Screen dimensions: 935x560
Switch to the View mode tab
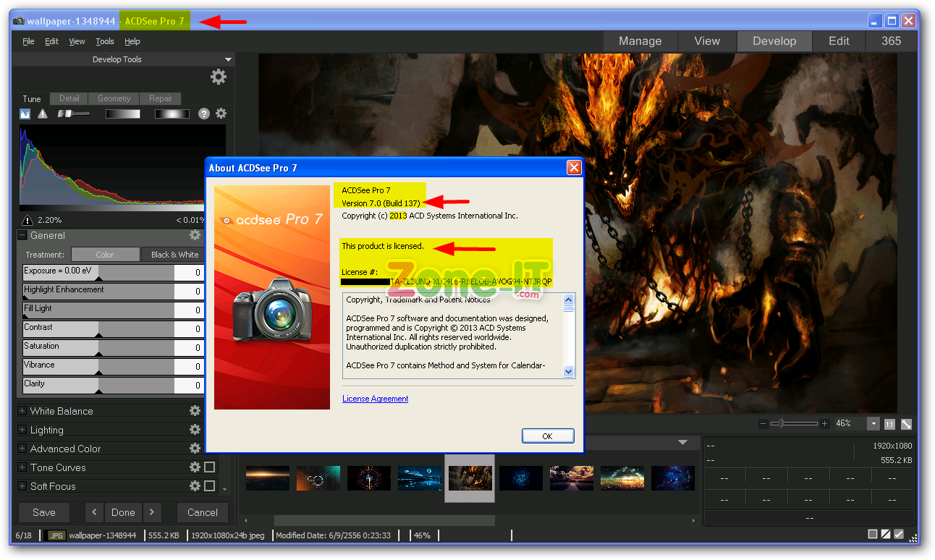[x=707, y=41]
